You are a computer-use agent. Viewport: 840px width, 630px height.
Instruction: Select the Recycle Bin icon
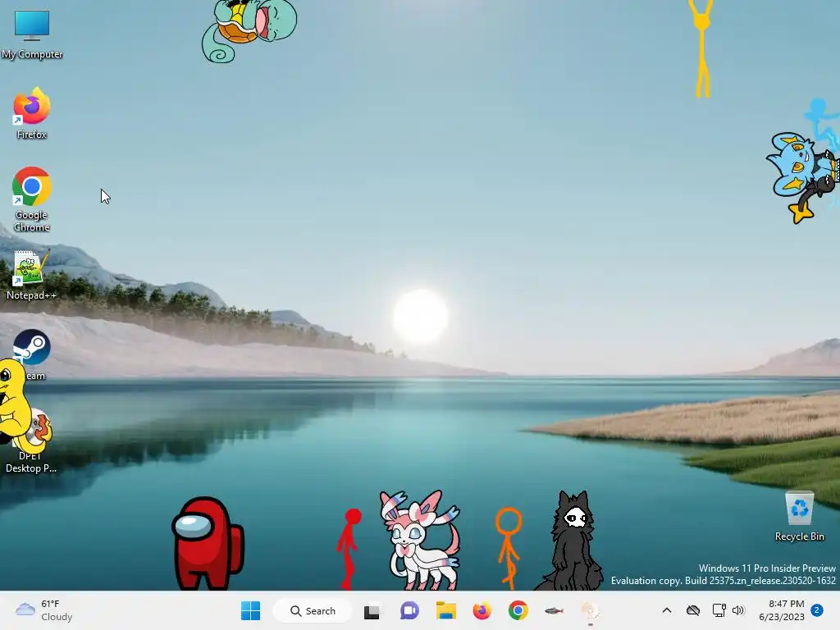tap(799, 517)
